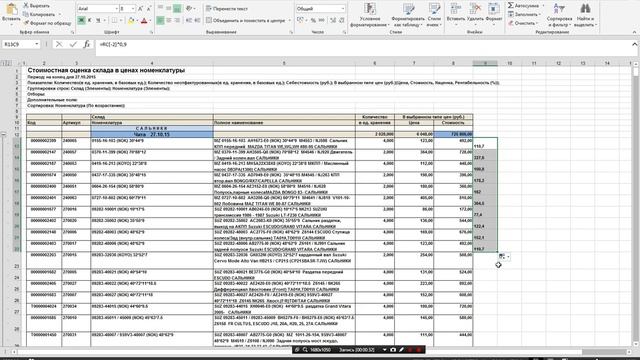Open the Font group dialog launcher

coord(151,32)
